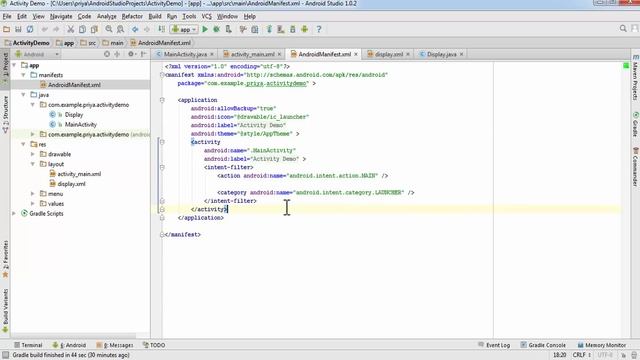Viewport: 640px width, 360px height.
Task: Switch to MainActivity.java tab
Action: coord(185,54)
